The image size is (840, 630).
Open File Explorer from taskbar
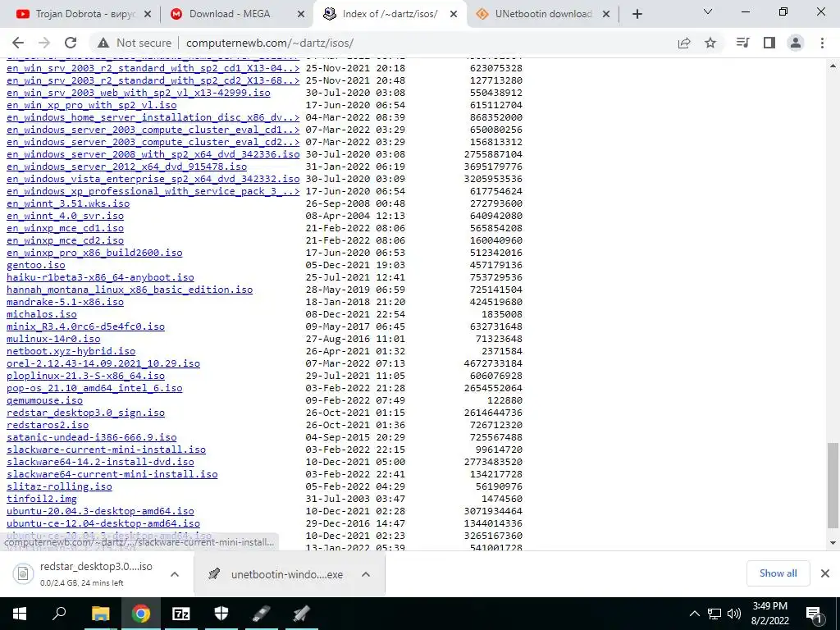tap(100, 614)
